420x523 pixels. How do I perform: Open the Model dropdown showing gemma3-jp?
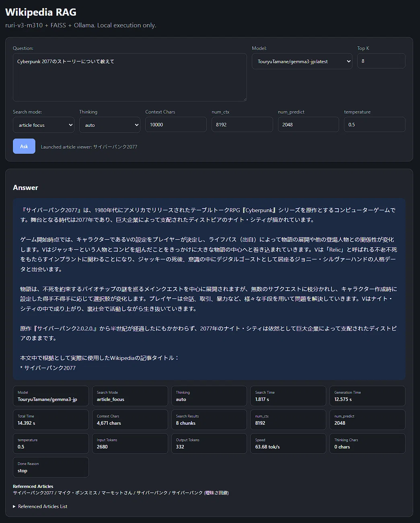(302, 61)
